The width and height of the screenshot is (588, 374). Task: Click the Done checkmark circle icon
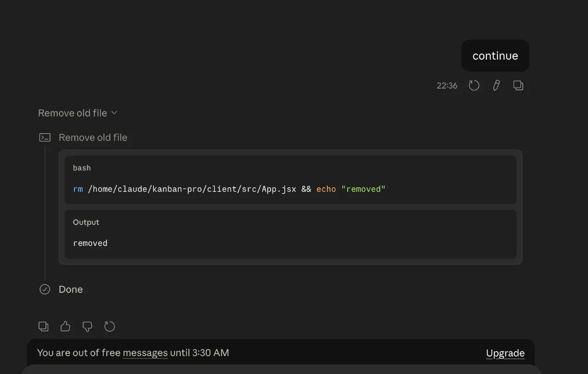pyautogui.click(x=45, y=289)
